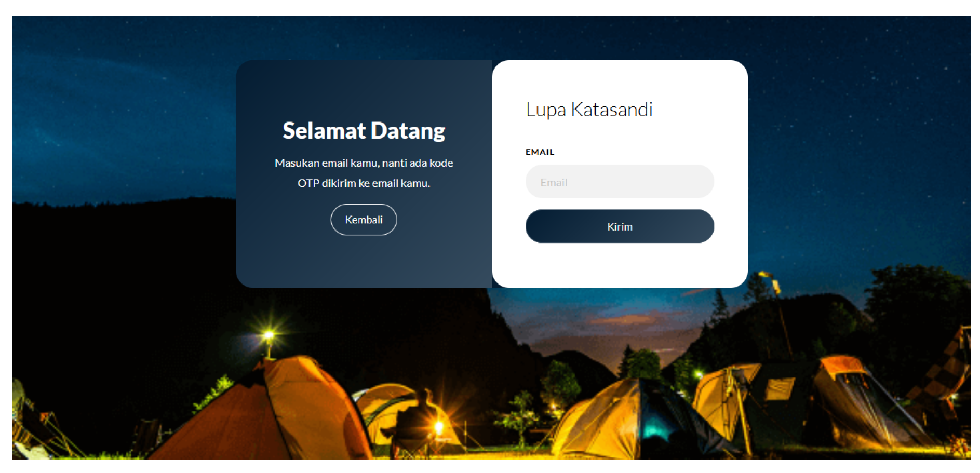Click empty area of dark welcome panel

364,262
